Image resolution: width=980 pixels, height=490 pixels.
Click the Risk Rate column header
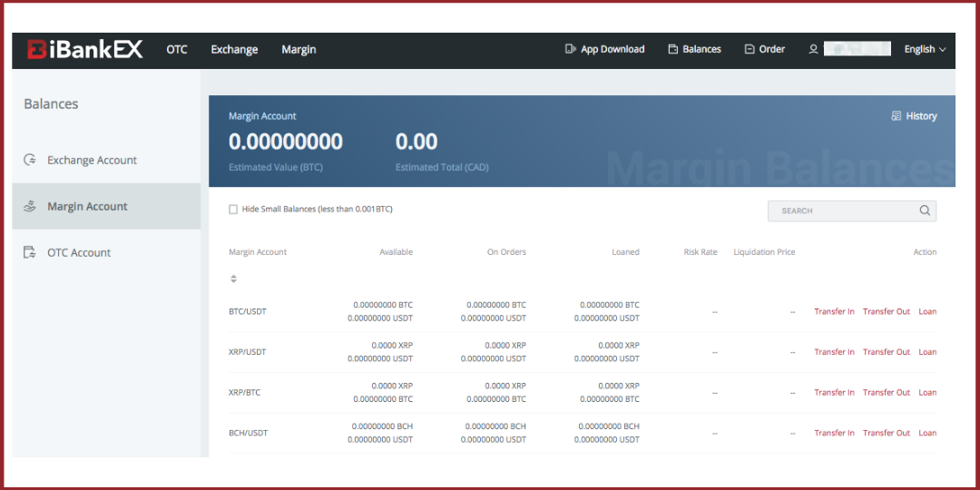(701, 252)
